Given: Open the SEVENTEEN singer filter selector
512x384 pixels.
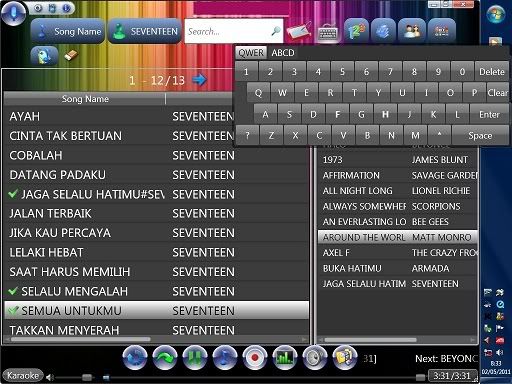Looking at the screenshot, I should pos(145,31).
